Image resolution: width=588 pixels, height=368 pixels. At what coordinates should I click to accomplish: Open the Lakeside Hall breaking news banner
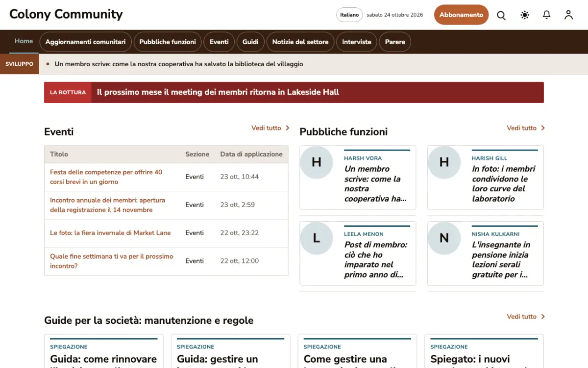(294, 92)
